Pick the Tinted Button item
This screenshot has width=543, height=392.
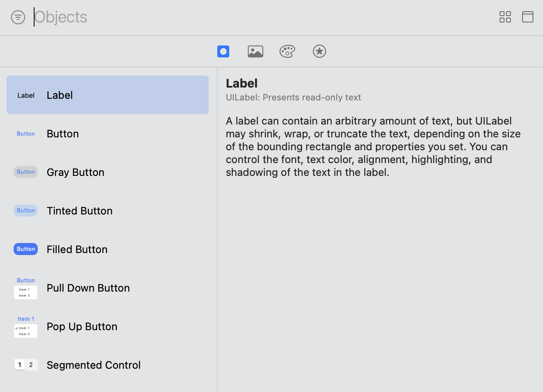tap(108, 211)
